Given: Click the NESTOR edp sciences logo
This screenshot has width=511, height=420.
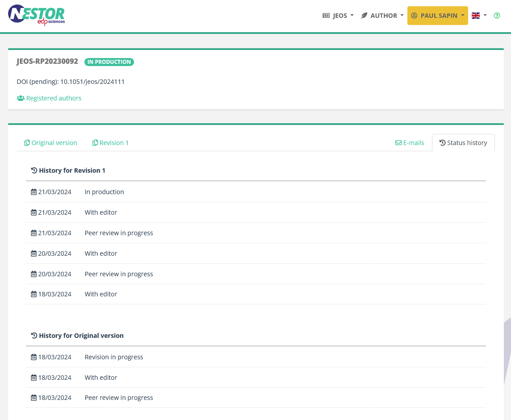Looking at the screenshot, I should click(37, 15).
